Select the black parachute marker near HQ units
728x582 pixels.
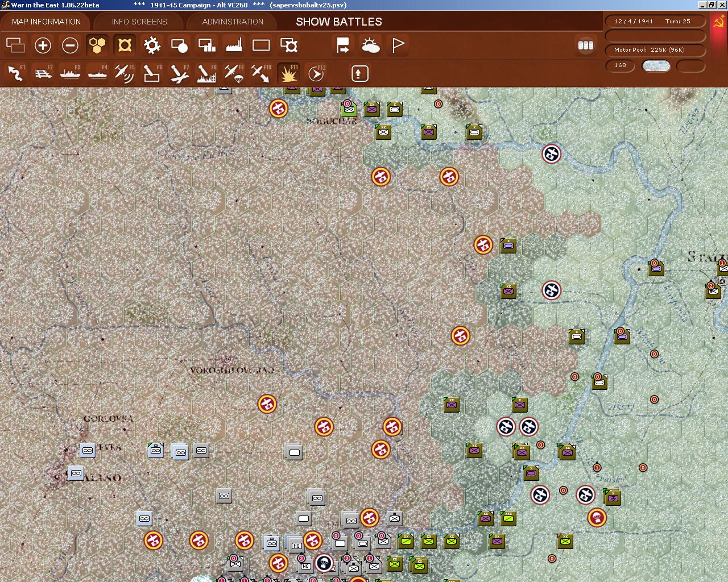coord(324,563)
